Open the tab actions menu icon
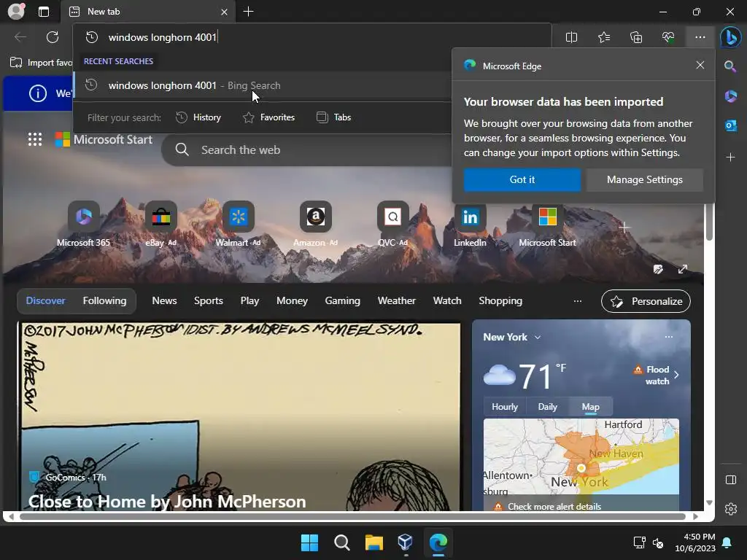The width and height of the screenshot is (747, 560). [x=43, y=12]
